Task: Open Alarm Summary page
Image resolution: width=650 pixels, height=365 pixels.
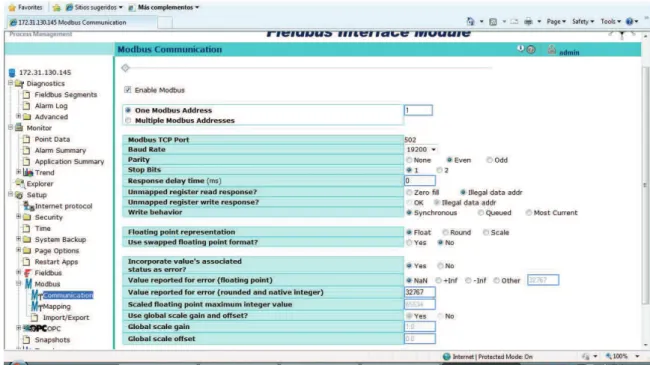Action: pyautogui.click(x=60, y=150)
